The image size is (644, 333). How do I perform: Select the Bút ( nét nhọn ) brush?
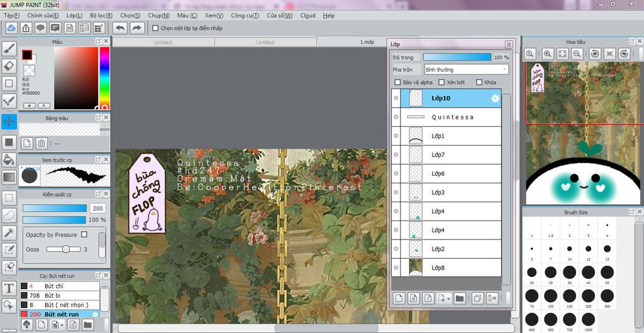(x=60, y=305)
